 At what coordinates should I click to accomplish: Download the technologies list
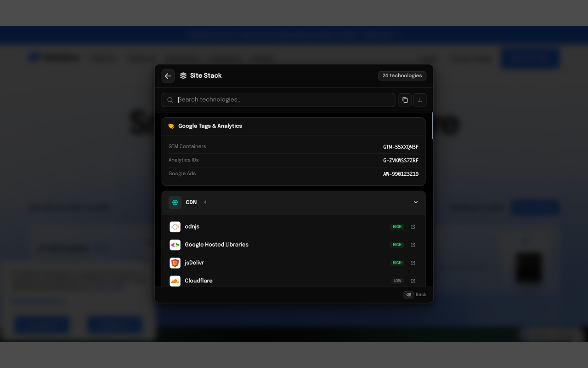(x=420, y=100)
